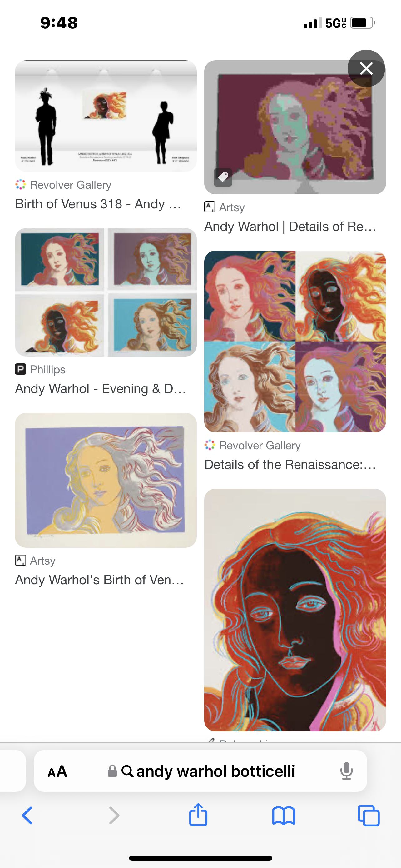Image resolution: width=401 pixels, height=868 pixels.
Task: Tap the microphone dictation icon
Action: 346,771
